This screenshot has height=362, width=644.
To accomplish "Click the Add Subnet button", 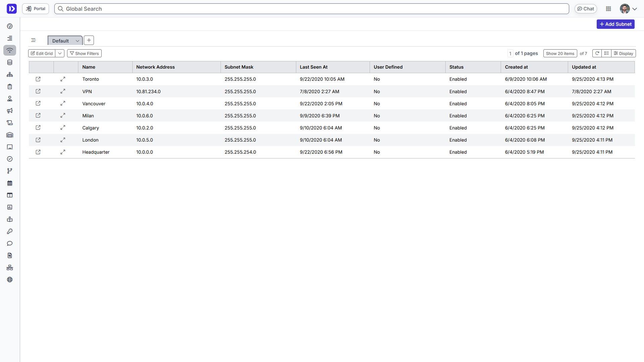I will (615, 24).
